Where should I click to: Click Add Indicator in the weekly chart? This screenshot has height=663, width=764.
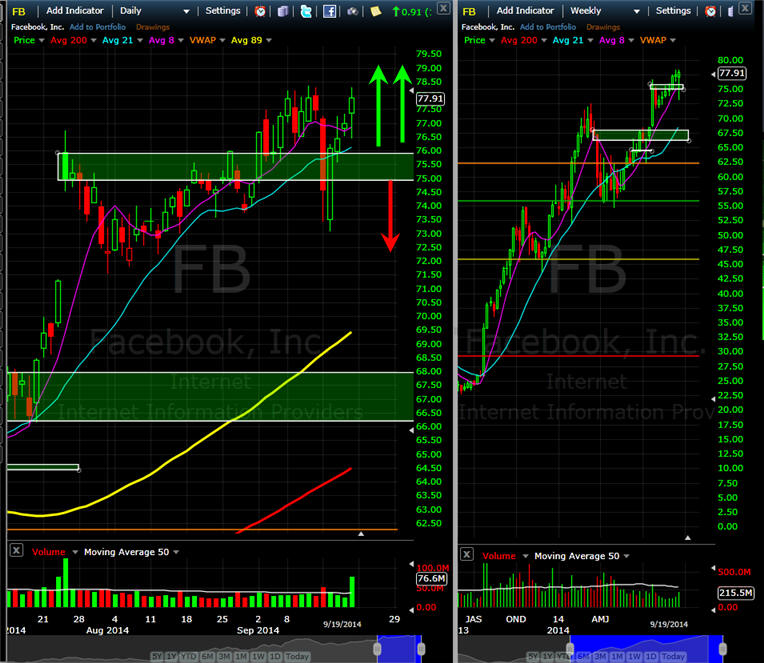(525, 11)
